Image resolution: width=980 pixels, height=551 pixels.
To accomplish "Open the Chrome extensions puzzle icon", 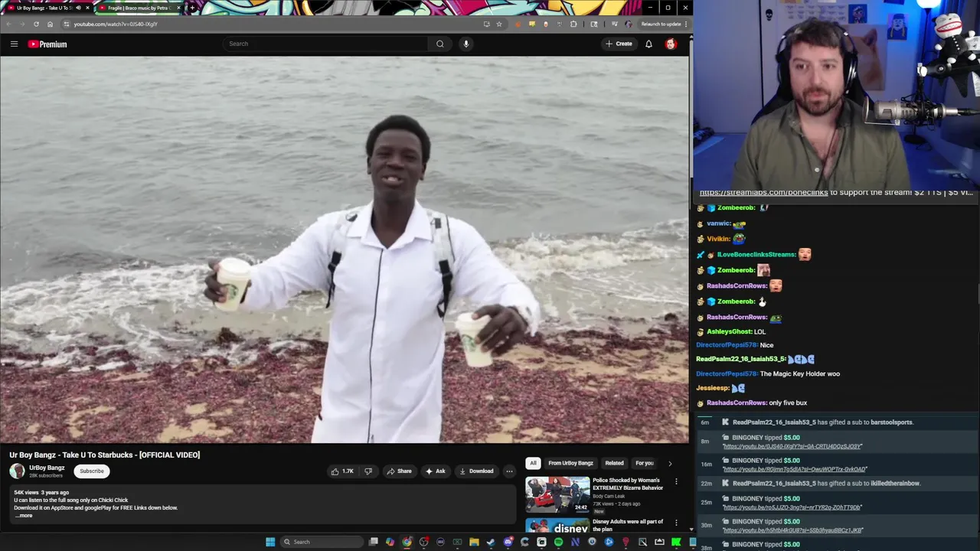I will point(573,24).
